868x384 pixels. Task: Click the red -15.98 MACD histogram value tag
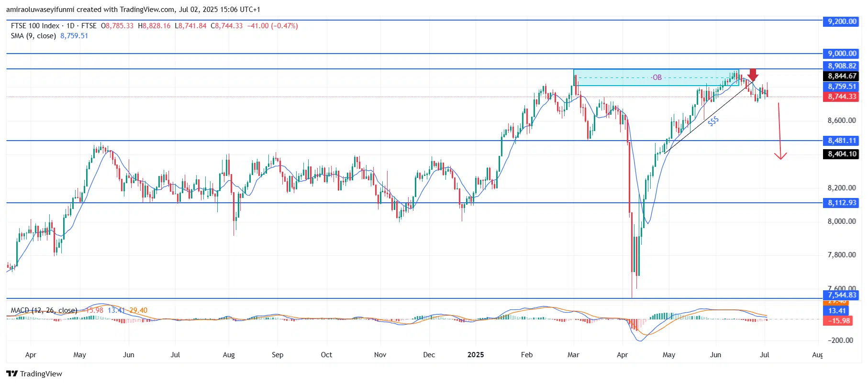click(839, 321)
